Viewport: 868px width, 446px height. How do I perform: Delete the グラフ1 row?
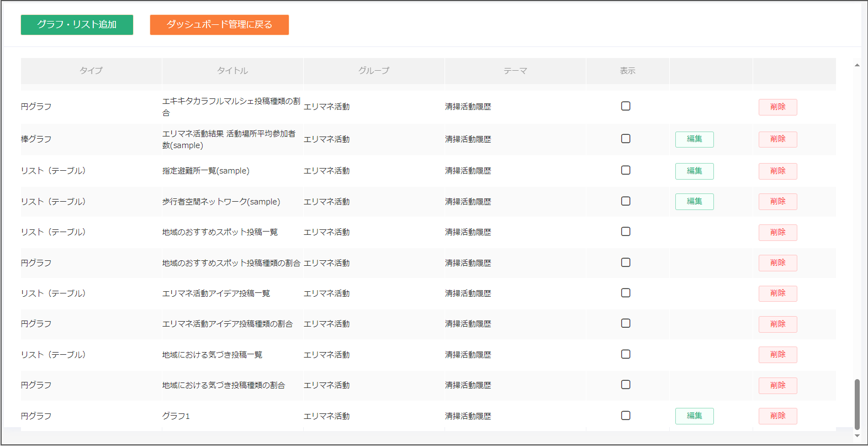point(778,416)
